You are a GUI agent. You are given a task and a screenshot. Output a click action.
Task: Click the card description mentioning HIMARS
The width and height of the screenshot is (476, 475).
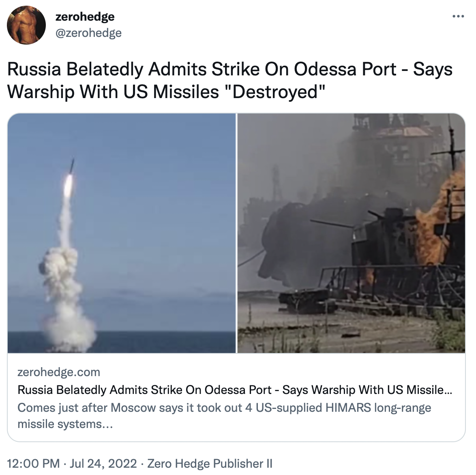click(224, 415)
